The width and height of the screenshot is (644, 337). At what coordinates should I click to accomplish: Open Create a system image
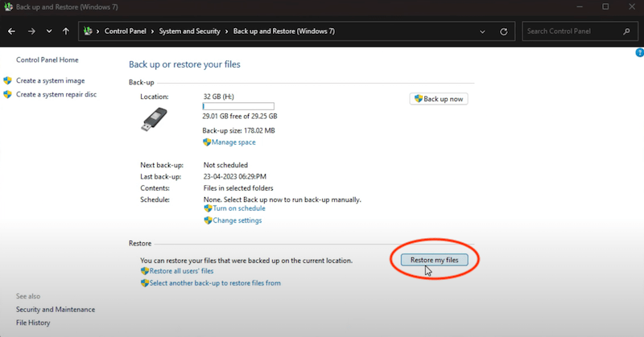pyautogui.click(x=50, y=81)
